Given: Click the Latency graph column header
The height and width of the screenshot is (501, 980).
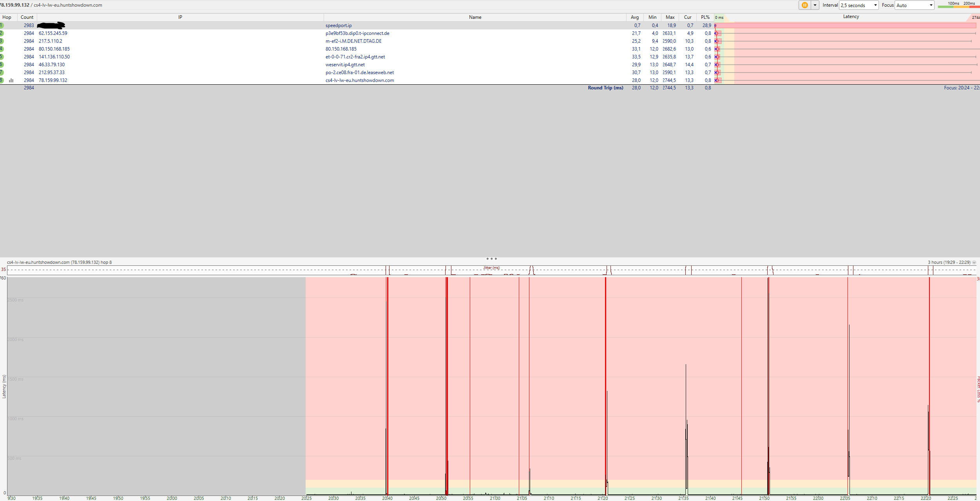Looking at the screenshot, I should [x=851, y=17].
